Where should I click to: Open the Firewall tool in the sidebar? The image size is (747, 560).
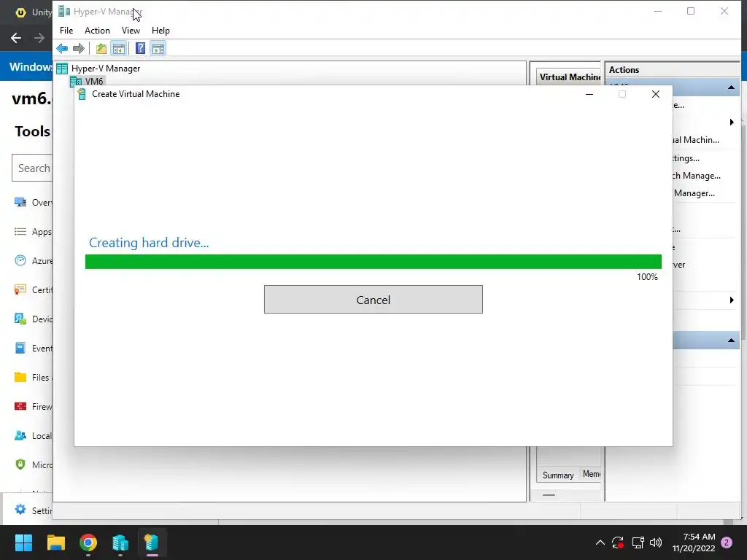(x=32, y=407)
